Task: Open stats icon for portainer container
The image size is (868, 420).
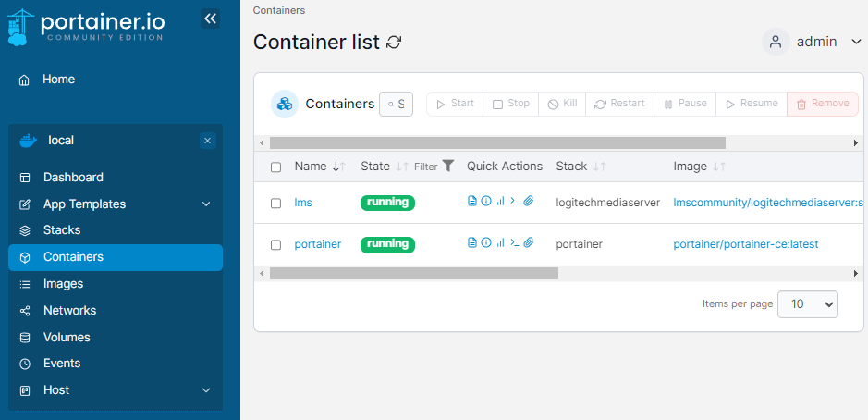Action: (500, 242)
